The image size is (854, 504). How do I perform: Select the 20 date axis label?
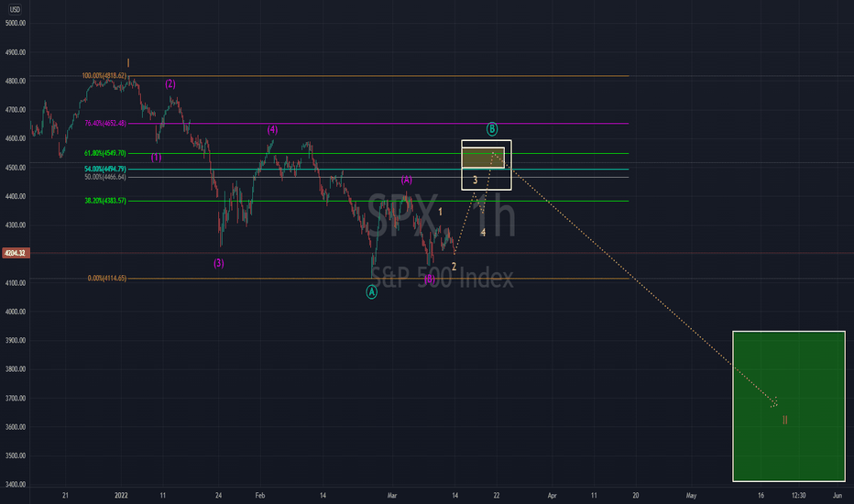[x=636, y=495]
